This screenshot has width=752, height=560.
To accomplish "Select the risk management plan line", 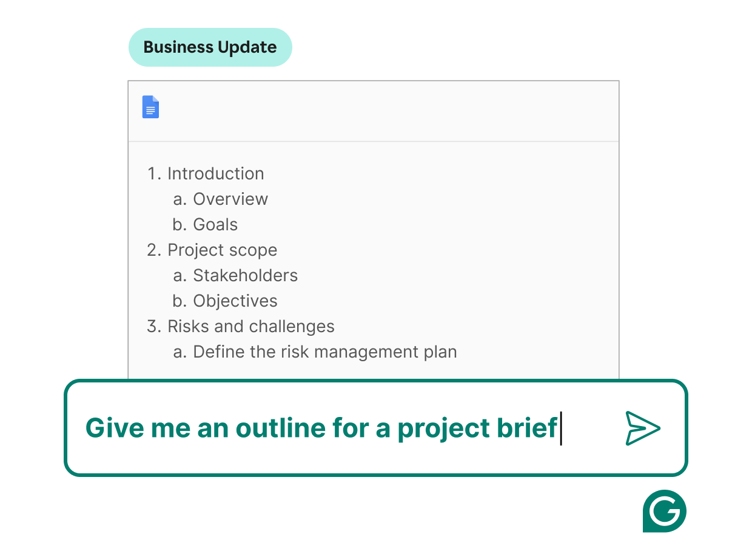I will tap(324, 352).
